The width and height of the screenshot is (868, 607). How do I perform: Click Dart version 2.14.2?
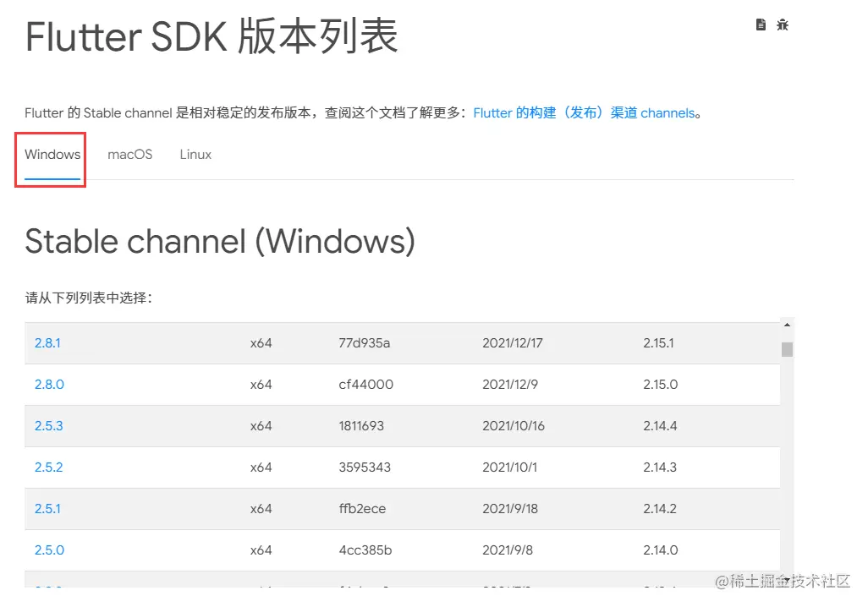[659, 509]
